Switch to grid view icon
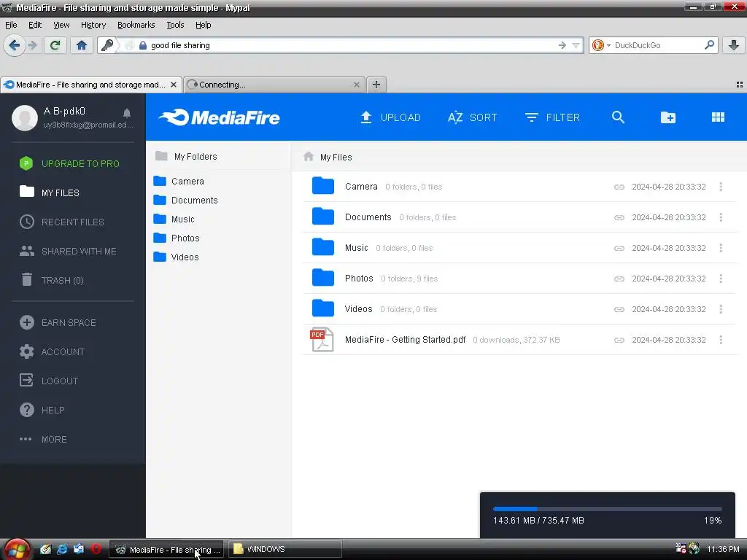 [x=718, y=117]
